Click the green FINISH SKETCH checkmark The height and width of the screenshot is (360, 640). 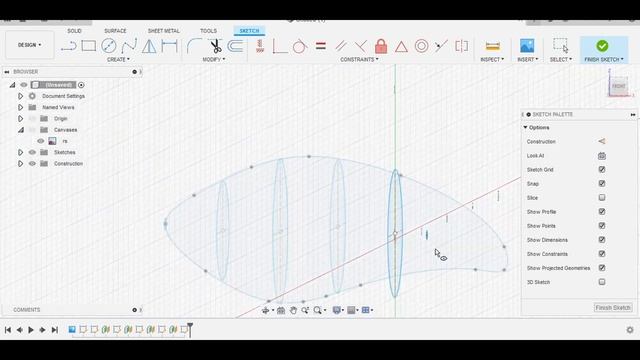click(x=602, y=46)
